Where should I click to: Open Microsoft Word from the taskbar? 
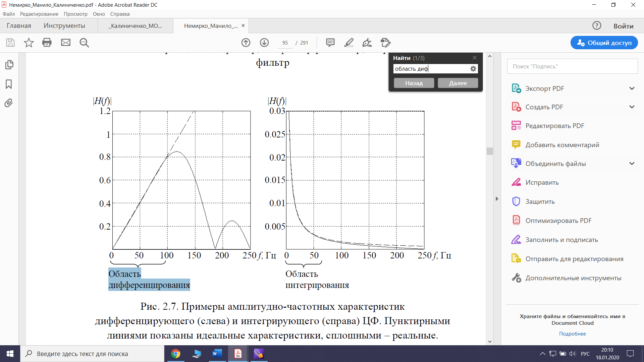tap(217, 354)
